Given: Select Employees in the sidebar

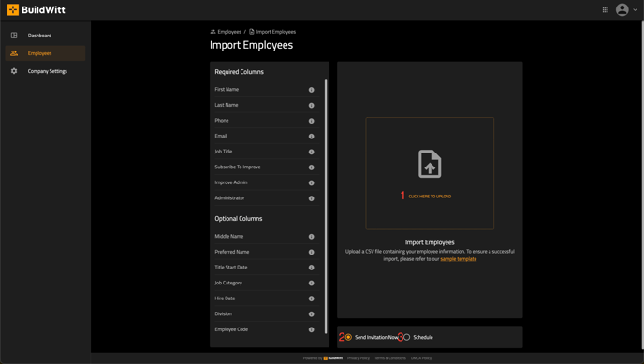Looking at the screenshot, I should tap(45, 53).
